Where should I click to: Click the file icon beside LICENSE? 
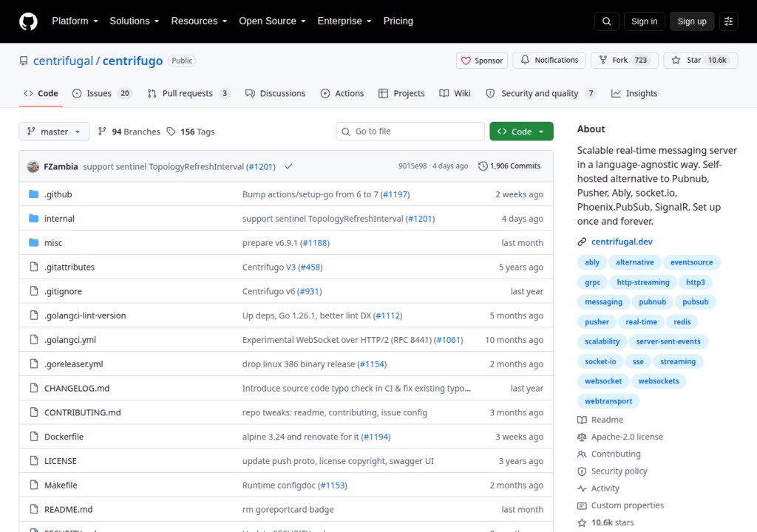(x=34, y=460)
